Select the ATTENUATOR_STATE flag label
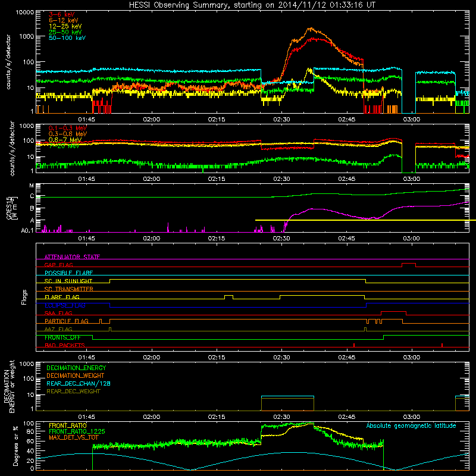Viewport: 476px width, 476px height. (x=72, y=257)
